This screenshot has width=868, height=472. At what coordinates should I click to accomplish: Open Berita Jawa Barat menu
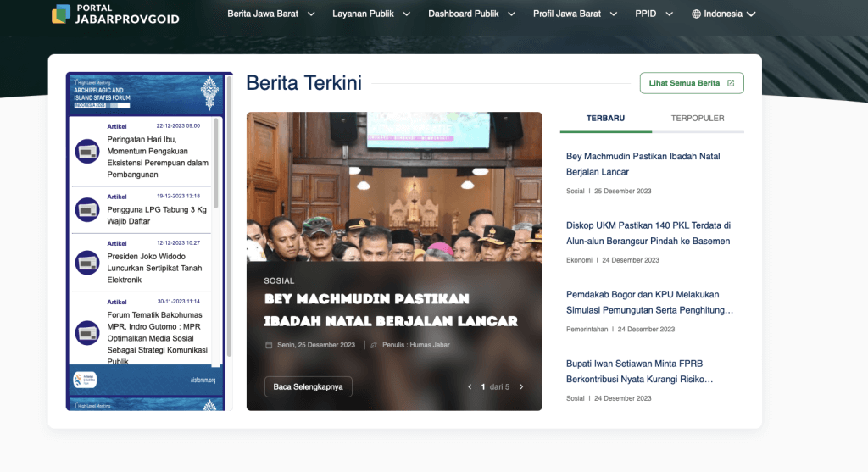coord(263,14)
